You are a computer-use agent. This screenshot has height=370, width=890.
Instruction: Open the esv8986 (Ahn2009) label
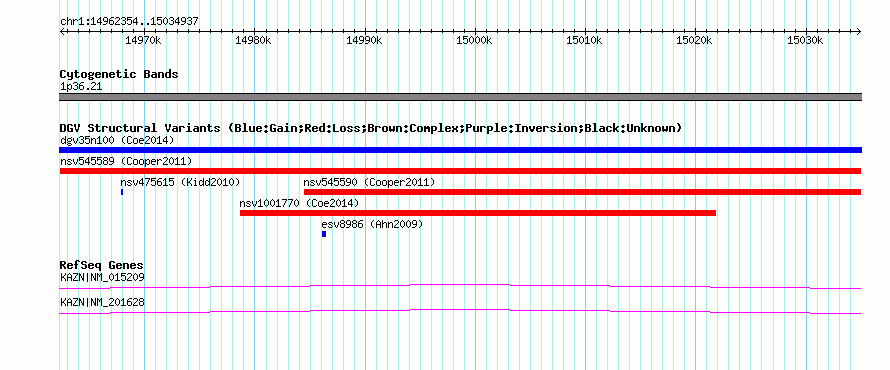(372, 224)
